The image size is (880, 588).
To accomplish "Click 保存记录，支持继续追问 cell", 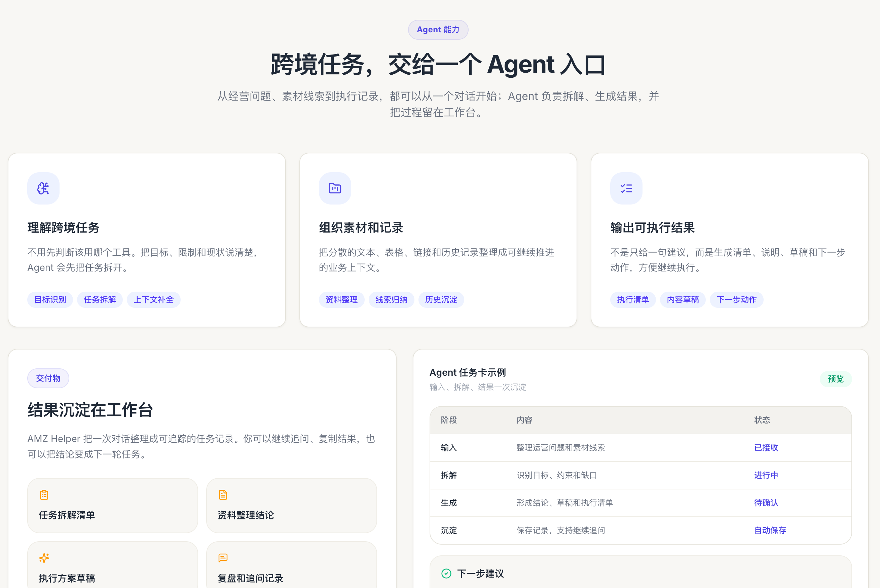I will 560,530.
